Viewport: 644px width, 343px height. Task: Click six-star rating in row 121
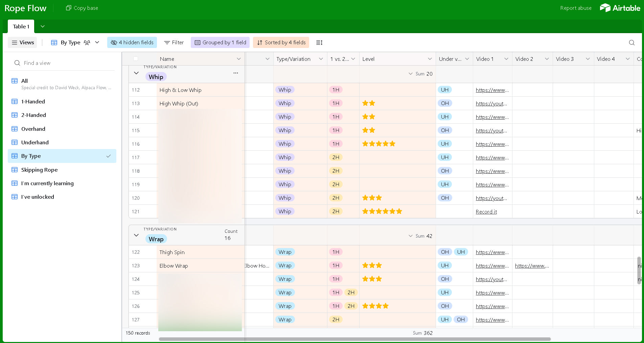382,211
